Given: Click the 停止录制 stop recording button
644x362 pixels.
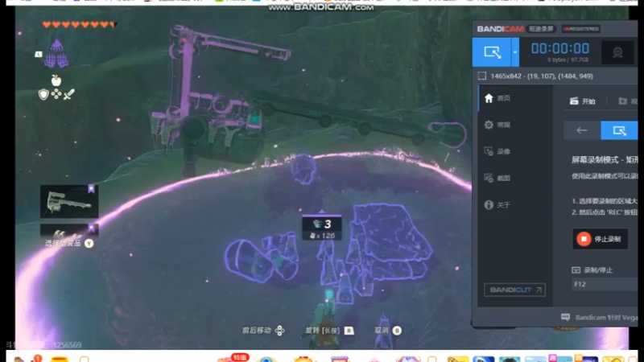Looking at the screenshot, I should tap(600, 239).
